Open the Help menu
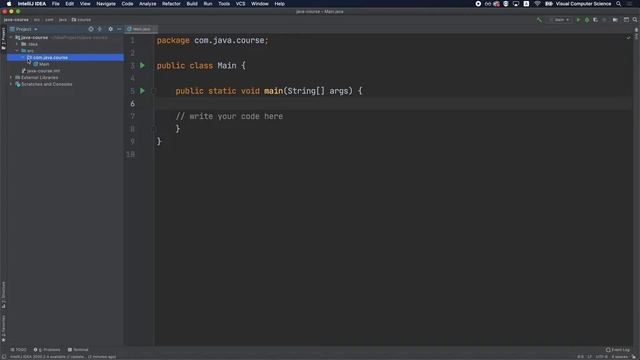Viewport: 640px width, 360px height. 280,4
